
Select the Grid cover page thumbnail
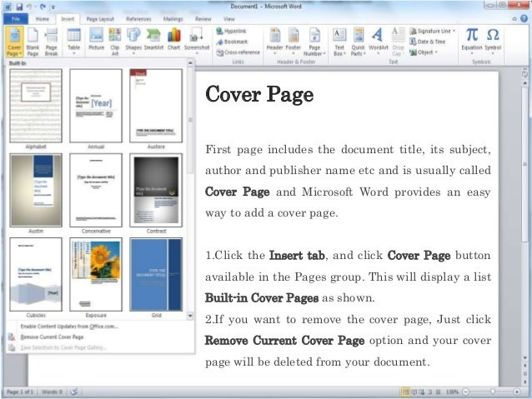coord(156,274)
